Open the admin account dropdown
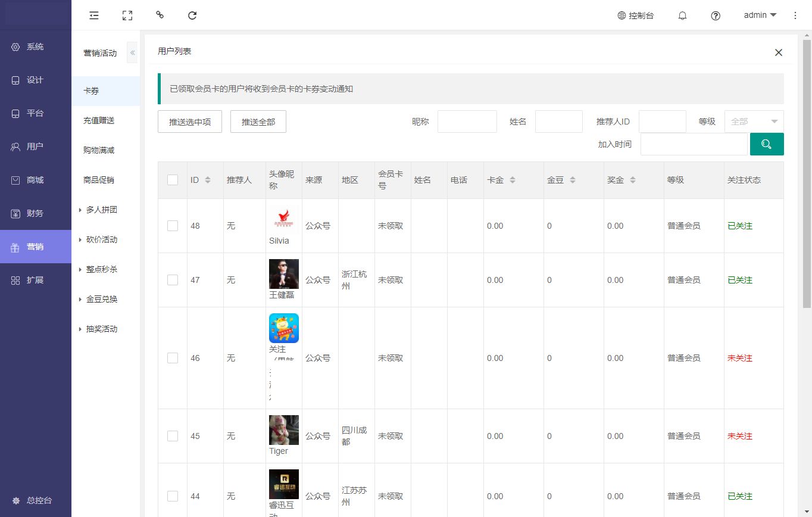 (x=760, y=15)
